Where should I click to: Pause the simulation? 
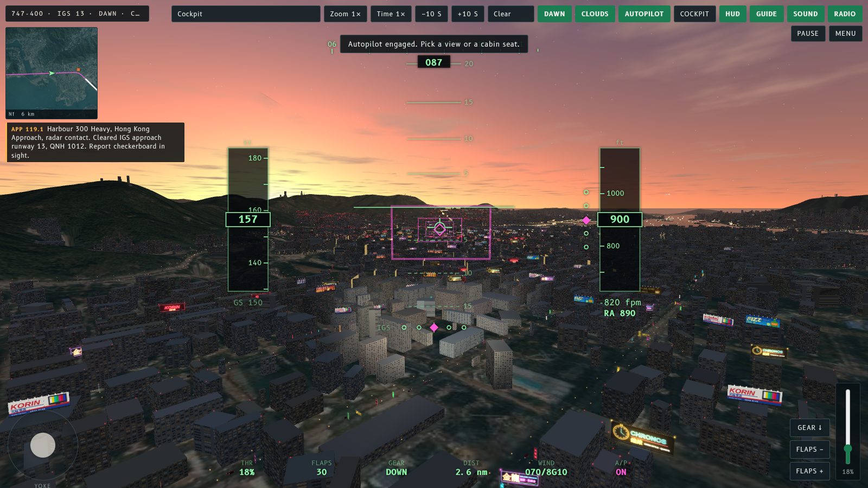coord(808,34)
